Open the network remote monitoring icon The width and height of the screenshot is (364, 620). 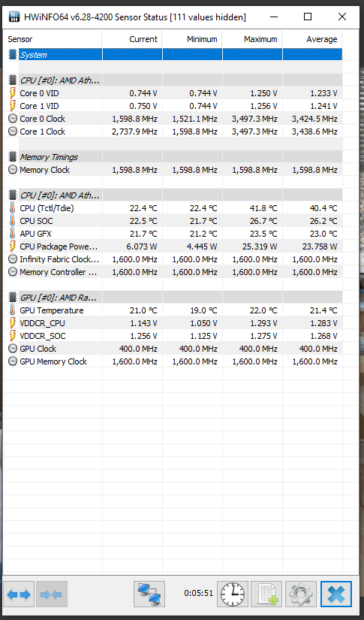(x=149, y=594)
